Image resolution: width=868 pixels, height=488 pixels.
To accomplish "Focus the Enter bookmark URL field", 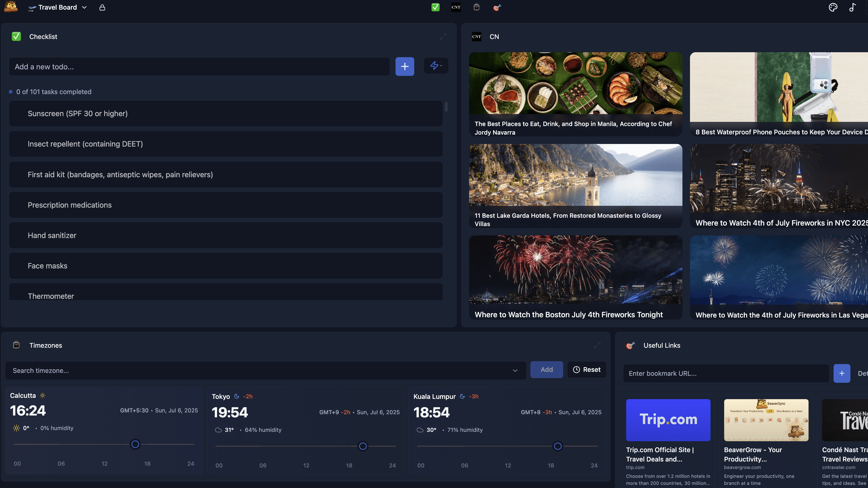I will click(726, 373).
